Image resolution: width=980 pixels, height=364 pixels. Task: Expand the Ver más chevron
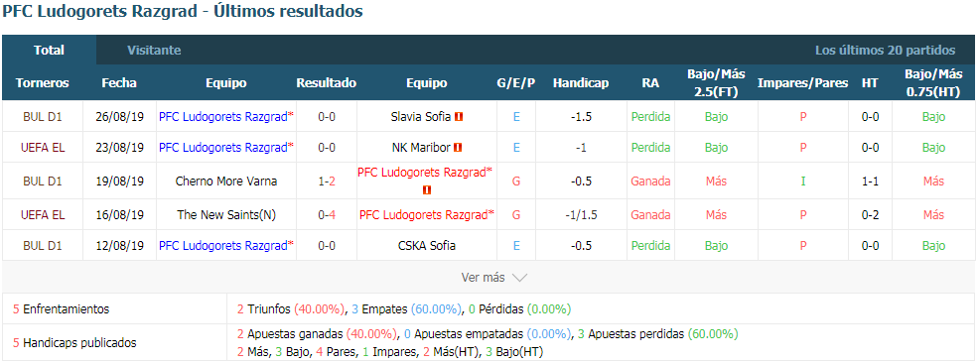520,277
